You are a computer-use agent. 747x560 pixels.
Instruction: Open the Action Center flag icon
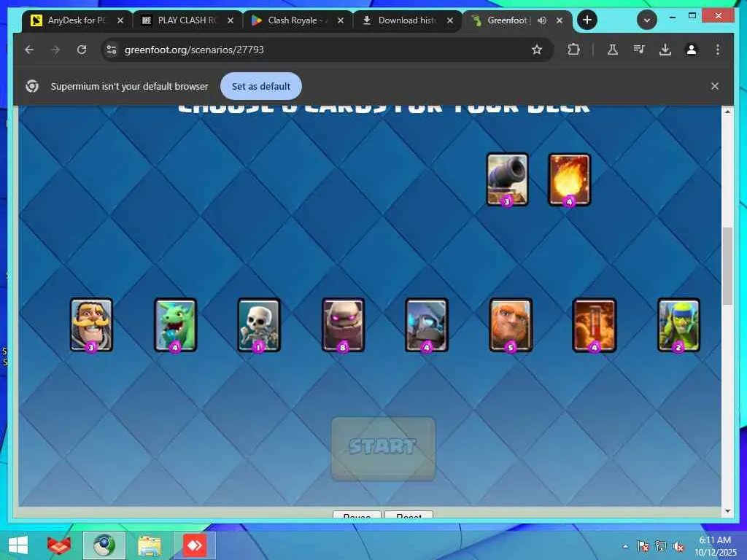(643, 547)
